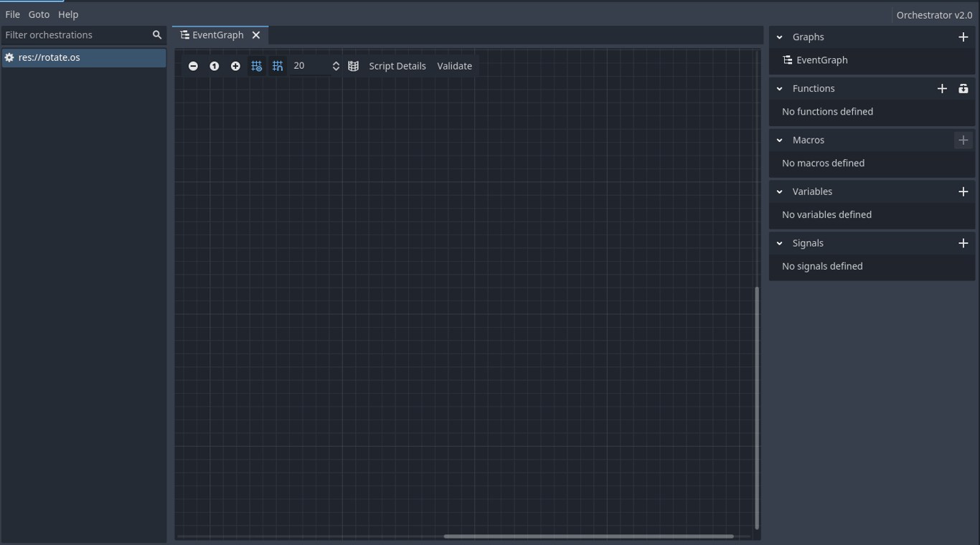Image resolution: width=980 pixels, height=545 pixels.
Task: Collapse the Variables section
Action: click(780, 192)
